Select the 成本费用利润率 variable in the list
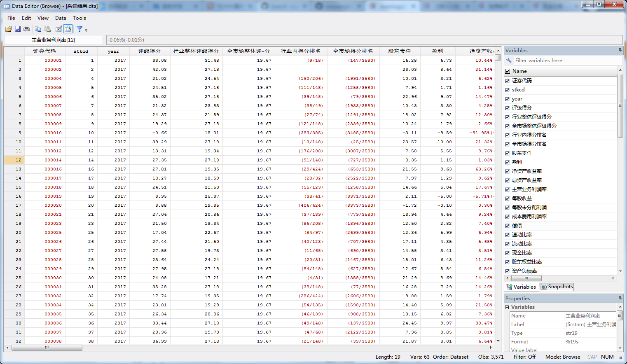 click(x=529, y=217)
